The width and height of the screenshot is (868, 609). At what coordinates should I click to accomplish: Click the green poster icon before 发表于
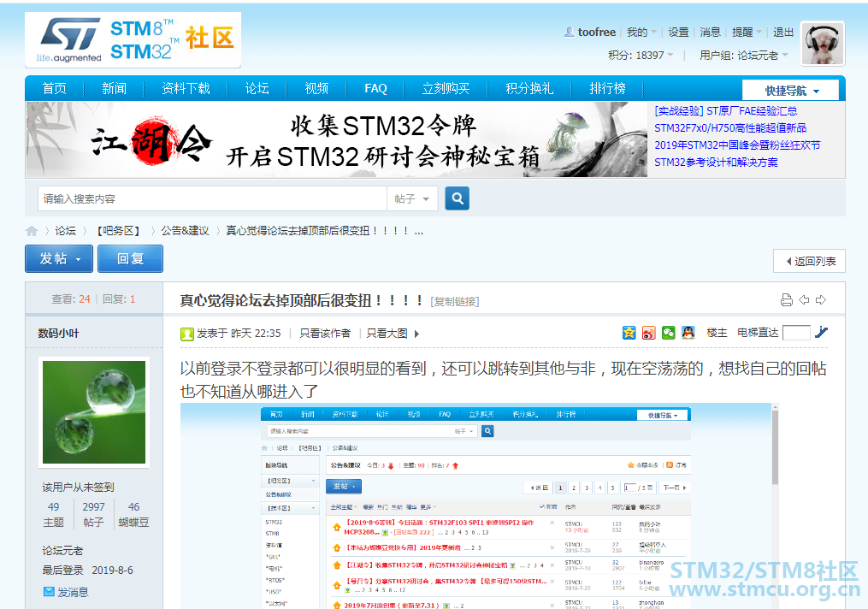click(187, 334)
